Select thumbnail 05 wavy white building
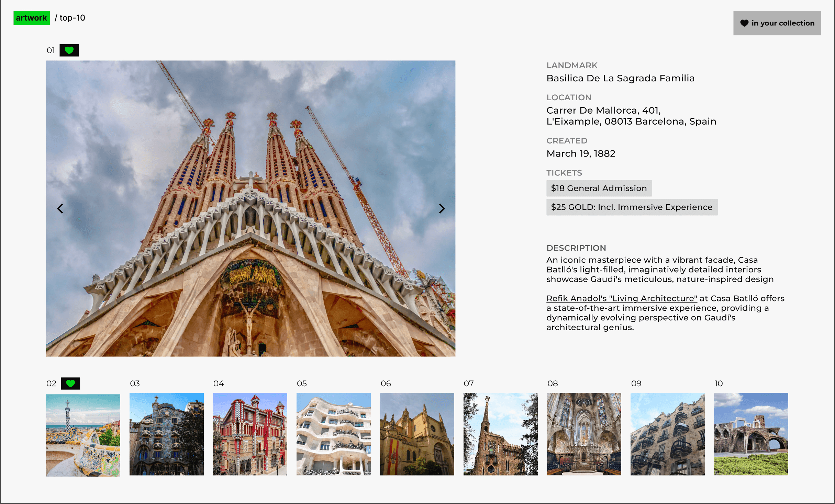 click(334, 434)
